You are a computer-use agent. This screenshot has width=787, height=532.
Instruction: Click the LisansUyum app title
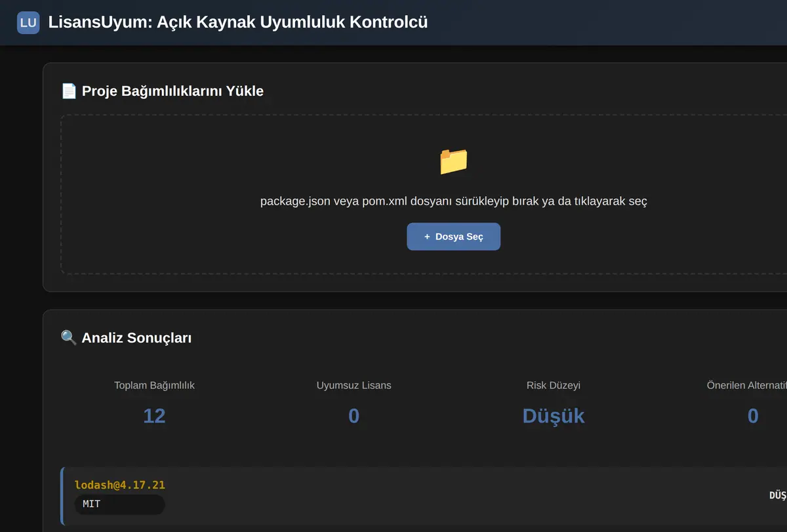click(238, 22)
